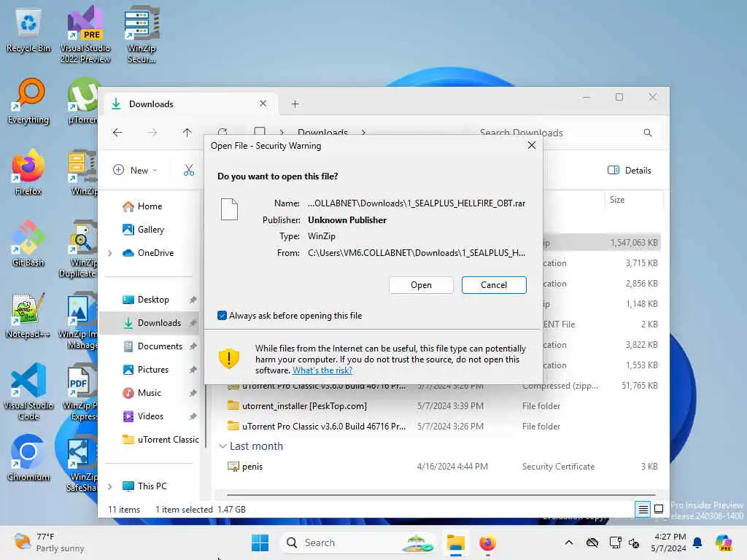Click the Cut scissors icon in toolbar
Image resolution: width=747 pixels, height=560 pixels.
tap(189, 170)
